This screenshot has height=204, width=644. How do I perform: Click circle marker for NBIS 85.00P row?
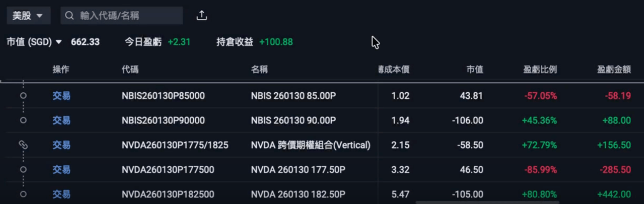[23, 96]
